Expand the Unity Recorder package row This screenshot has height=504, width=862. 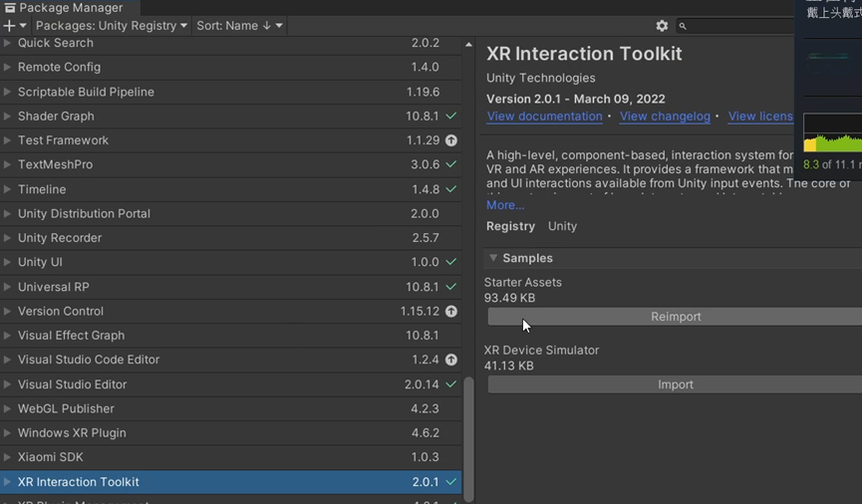click(7, 238)
